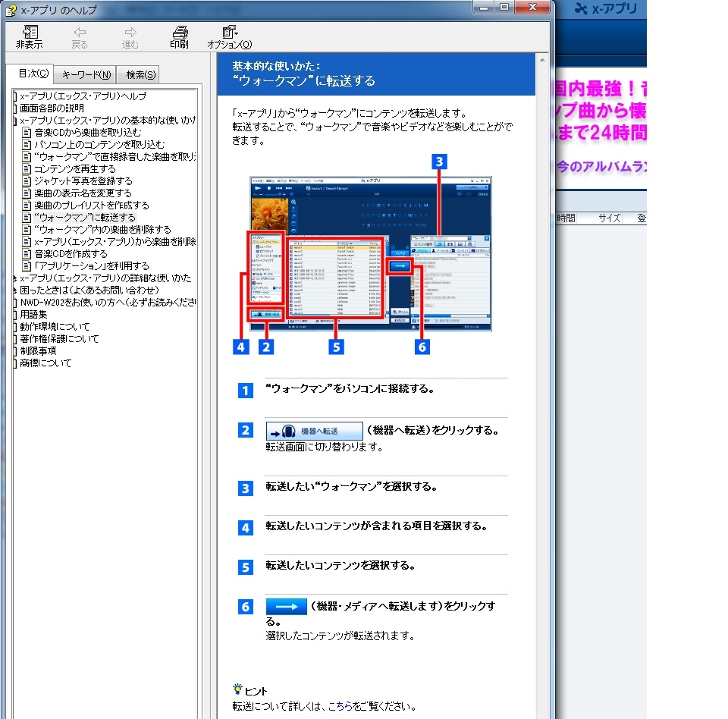Image resolution: width=728 pixels, height=719 pixels.
Task: Click the 印刷 (Print) toolbar icon
Action: point(180,37)
